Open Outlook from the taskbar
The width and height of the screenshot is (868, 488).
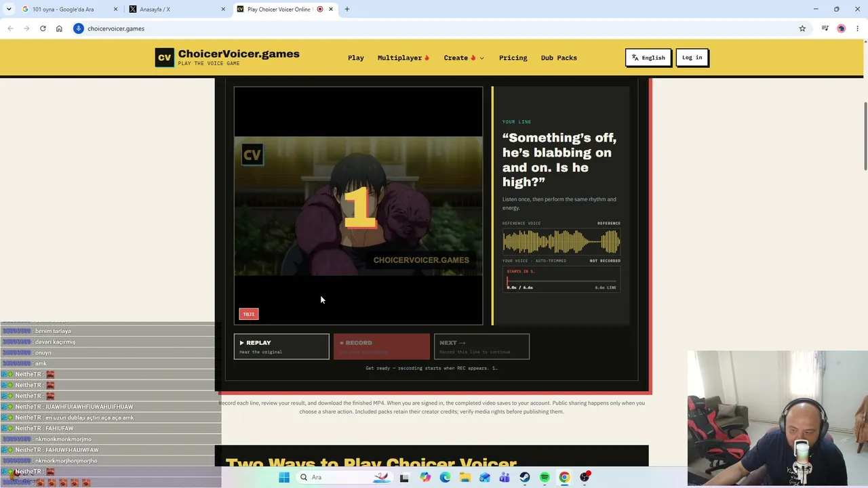click(485, 477)
